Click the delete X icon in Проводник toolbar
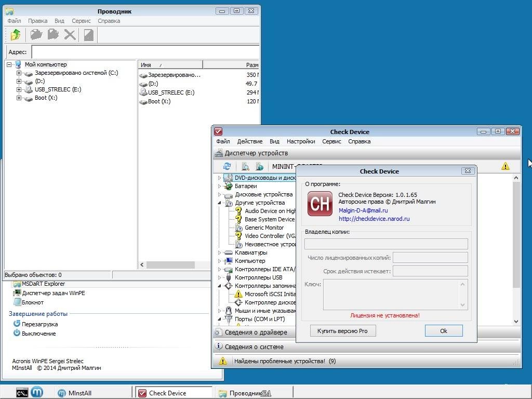Screen dimensions: 532x399 point(70,35)
